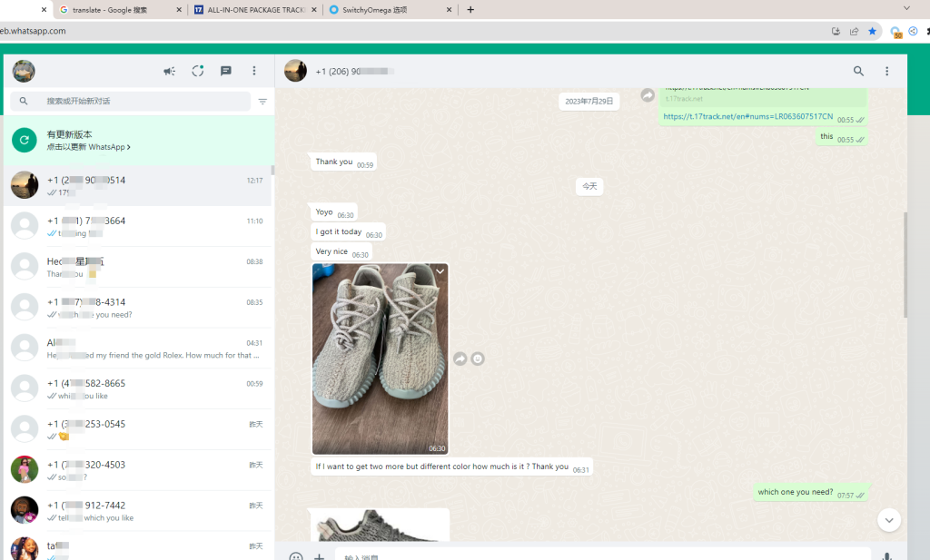Switch to ALL-IN-ONE PACKAGE TRACKING tab

click(256, 10)
